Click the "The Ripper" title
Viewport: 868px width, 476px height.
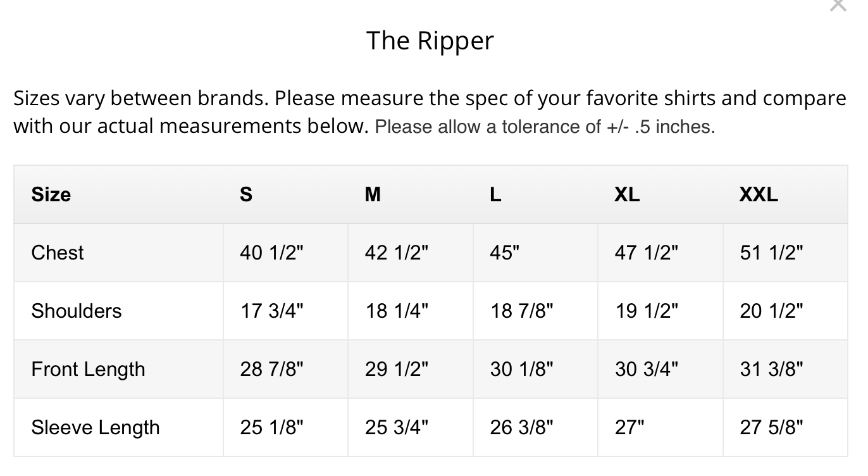(430, 41)
